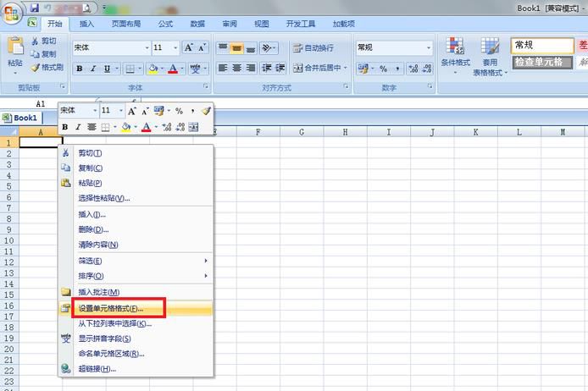The width and height of the screenshot is (588, 391).
Task: Open the 公式 ribbon tab
Action: tap(165, 24)
